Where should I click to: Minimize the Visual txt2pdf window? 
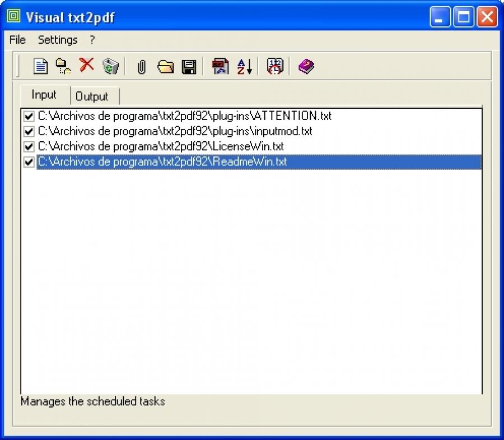440,16
